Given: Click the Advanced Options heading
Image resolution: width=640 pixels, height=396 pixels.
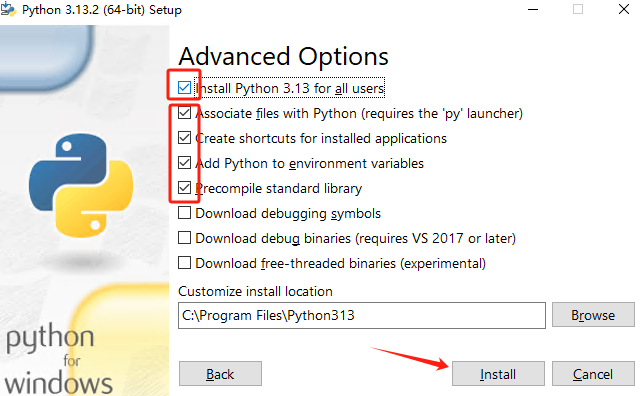Looking at the screenshot, I should (x=283, y=56).
